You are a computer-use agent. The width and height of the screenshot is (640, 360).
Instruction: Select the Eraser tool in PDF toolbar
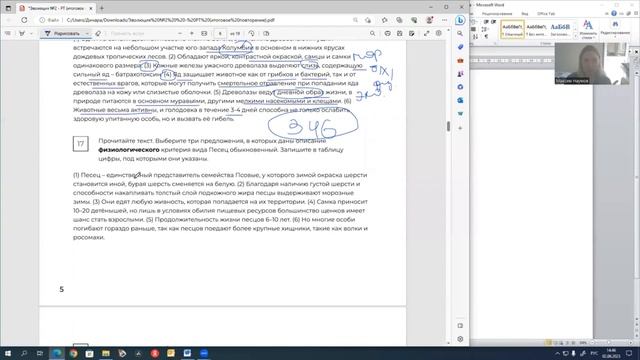[x=98, y=33]
